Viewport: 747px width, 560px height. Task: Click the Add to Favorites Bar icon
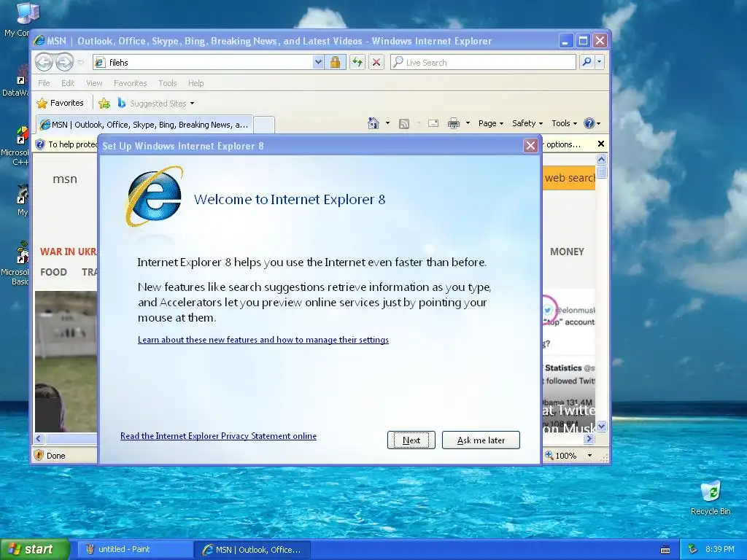tap(104, 104)
